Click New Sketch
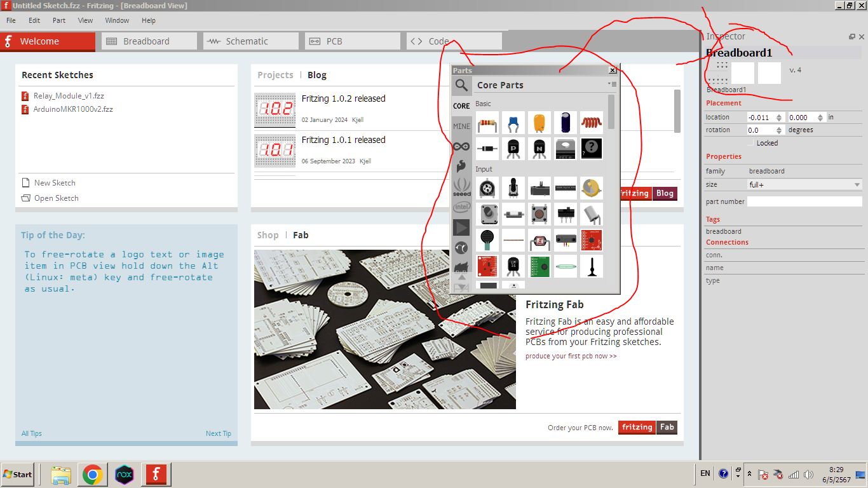This screenshot has width=868, height=488. tap(55, 183)
